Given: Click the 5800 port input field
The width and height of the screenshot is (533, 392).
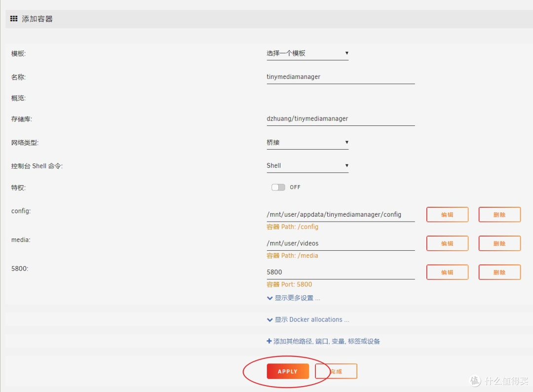Looking at the screenshot, I should tap(341, 272).
